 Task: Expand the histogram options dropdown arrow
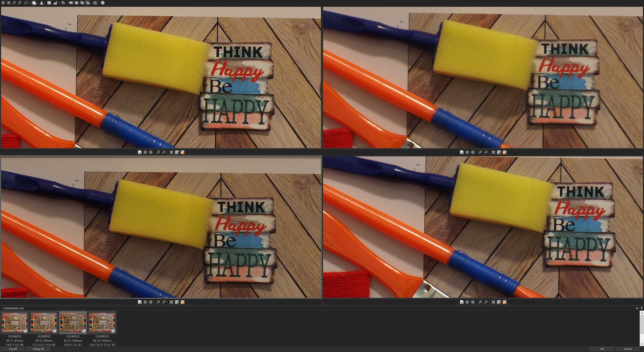(59, 3)
